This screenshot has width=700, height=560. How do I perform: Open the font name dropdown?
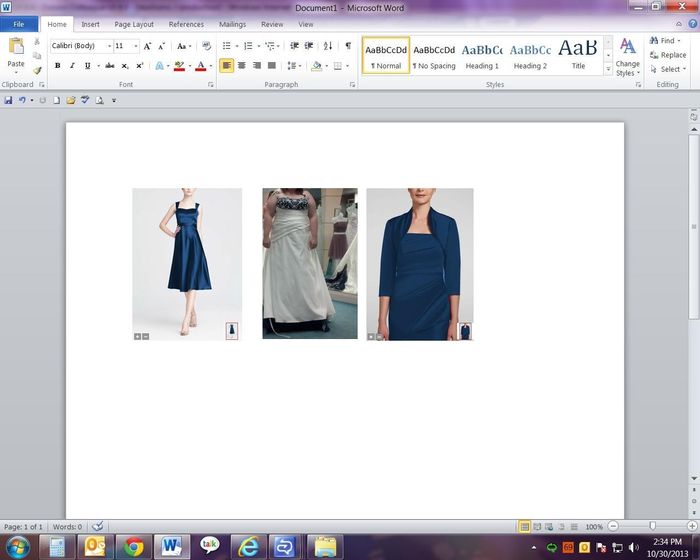[108, 46]
